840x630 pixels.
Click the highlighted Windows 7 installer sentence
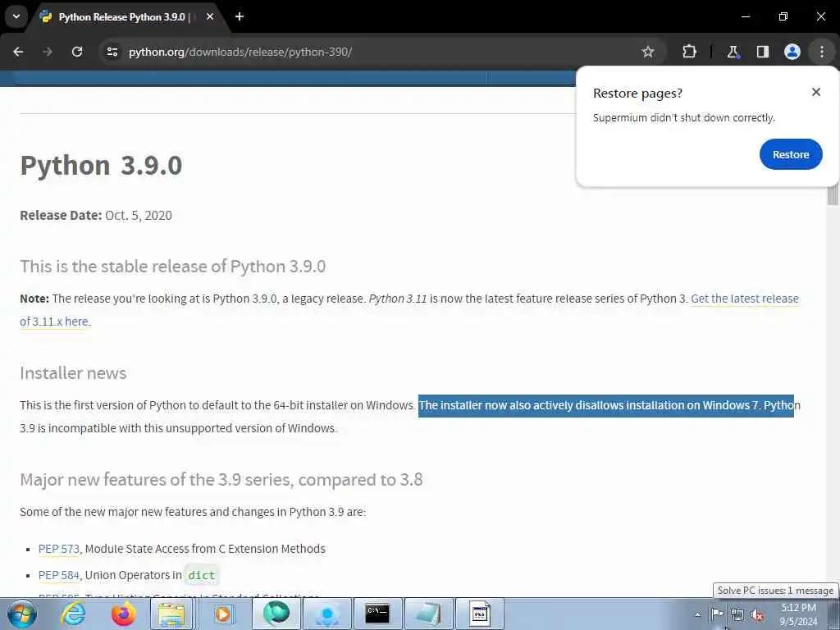[x=606, y=405]
